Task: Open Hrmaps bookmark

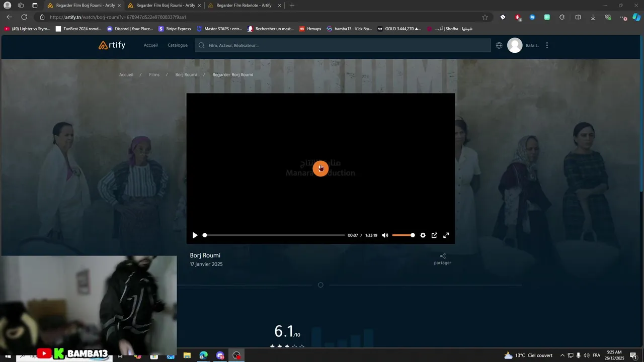Action: [310, 29]
